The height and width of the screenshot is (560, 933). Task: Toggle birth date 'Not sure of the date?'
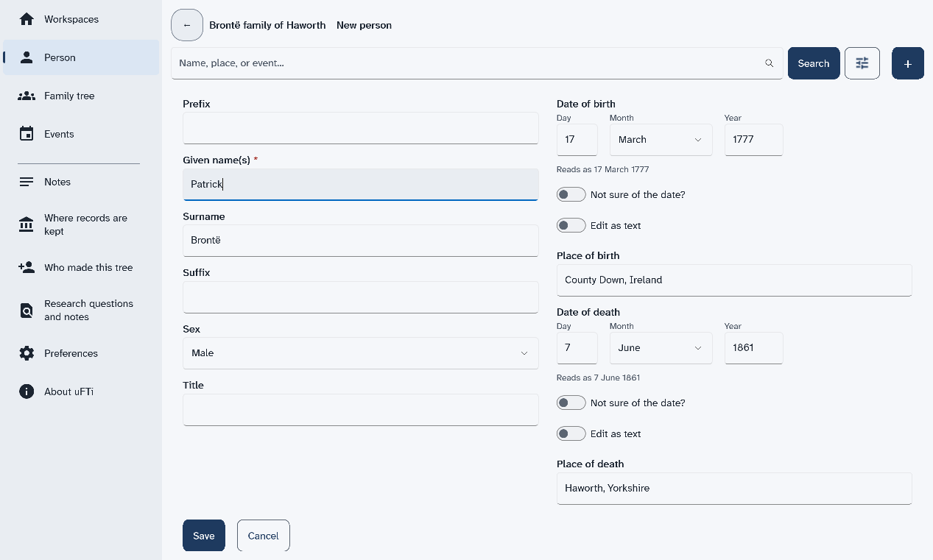(x=571, y=194)
